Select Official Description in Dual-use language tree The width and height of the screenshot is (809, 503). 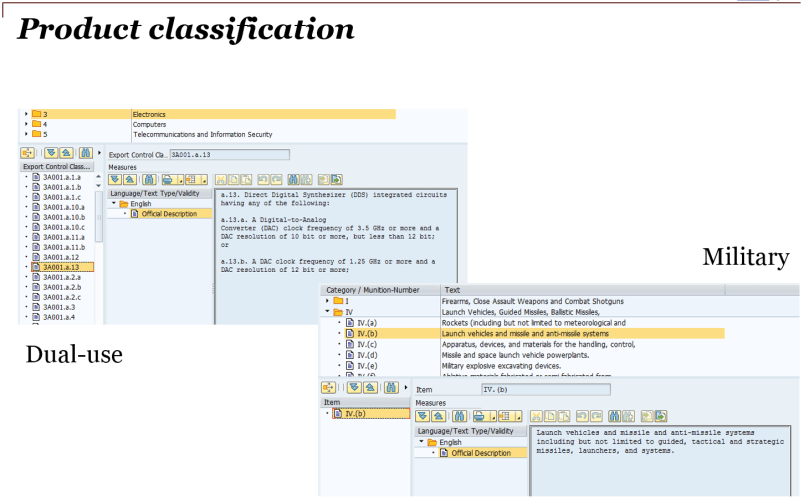point(169,214)
